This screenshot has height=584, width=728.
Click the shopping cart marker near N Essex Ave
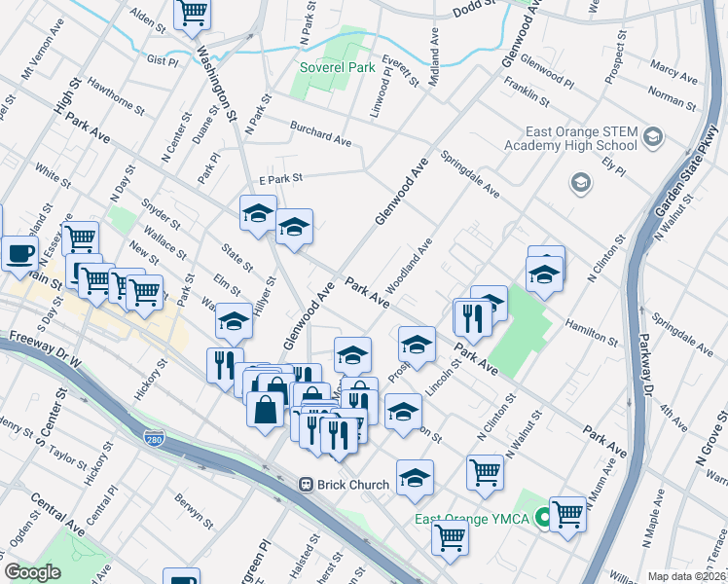[80, 239]
